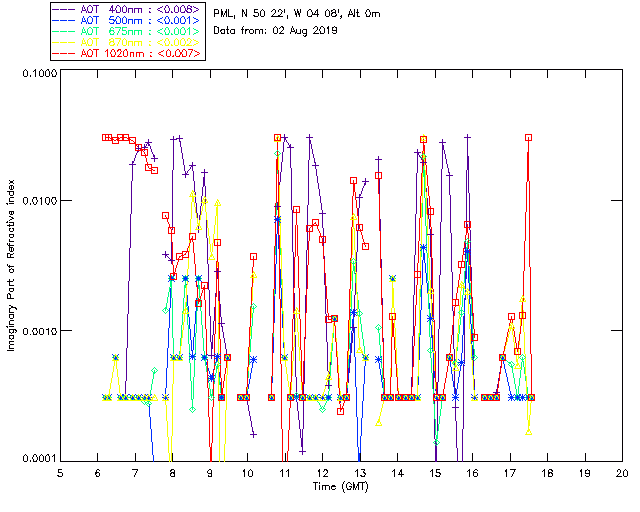Viewport: 640px width, 512px height.
Task: Click the x-axis tick label 10
Action: click(x=247, y=473)
